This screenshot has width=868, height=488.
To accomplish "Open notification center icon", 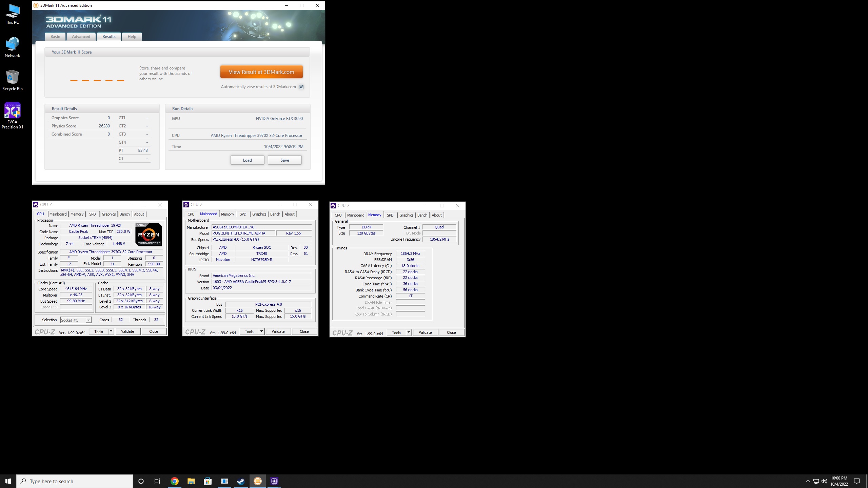I will point(857,481).
